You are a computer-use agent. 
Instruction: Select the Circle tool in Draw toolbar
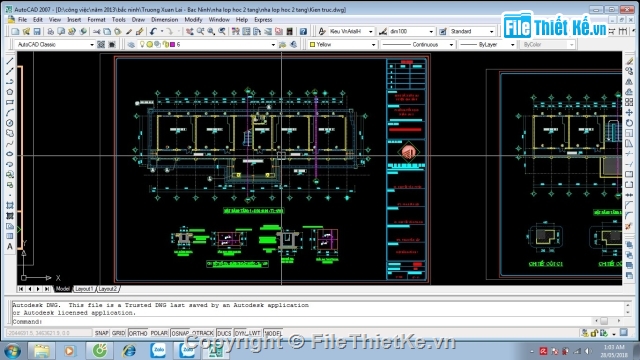pos(10,123)
